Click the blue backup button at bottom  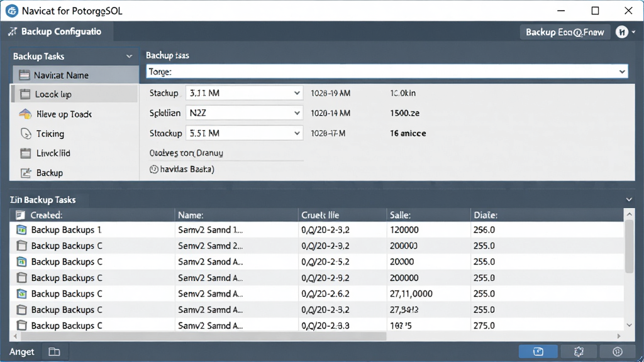click(538, 351)
